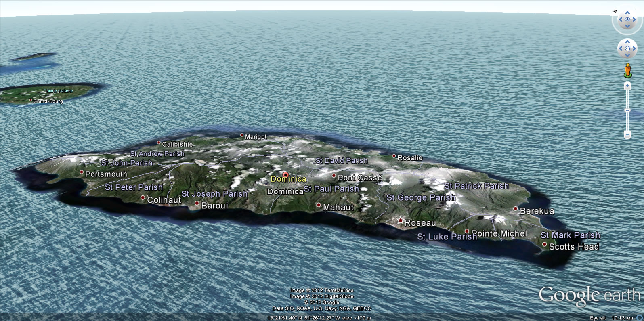
Task: Tilt view up with Look joystick arrow
Action: coord(627,13)
